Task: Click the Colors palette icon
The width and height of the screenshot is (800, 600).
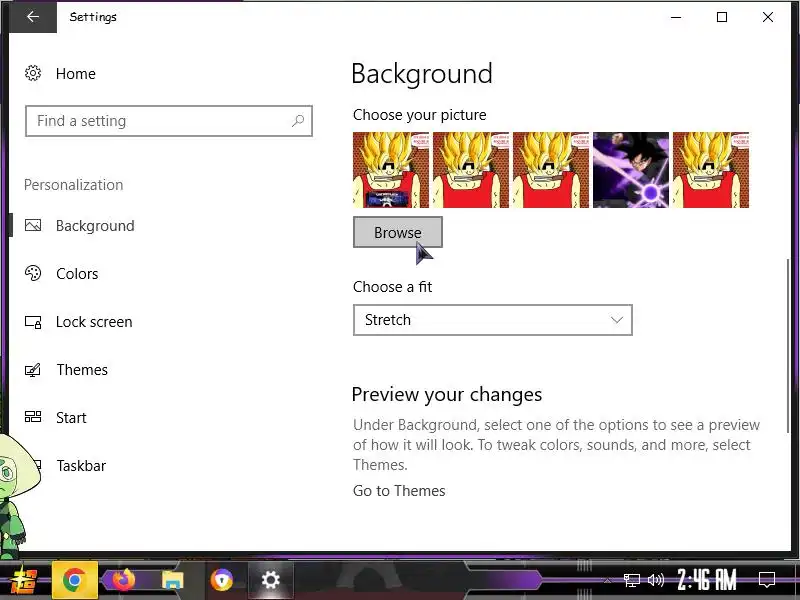Action: [33, 273]
